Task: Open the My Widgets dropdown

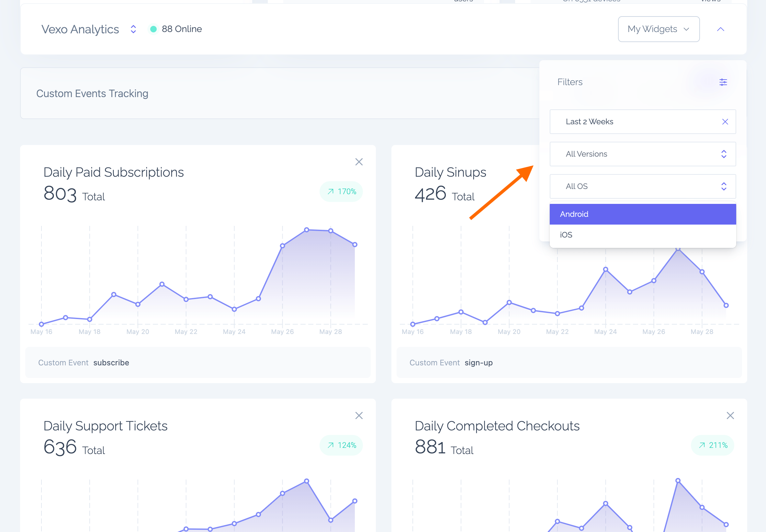Action: point(659,29)
